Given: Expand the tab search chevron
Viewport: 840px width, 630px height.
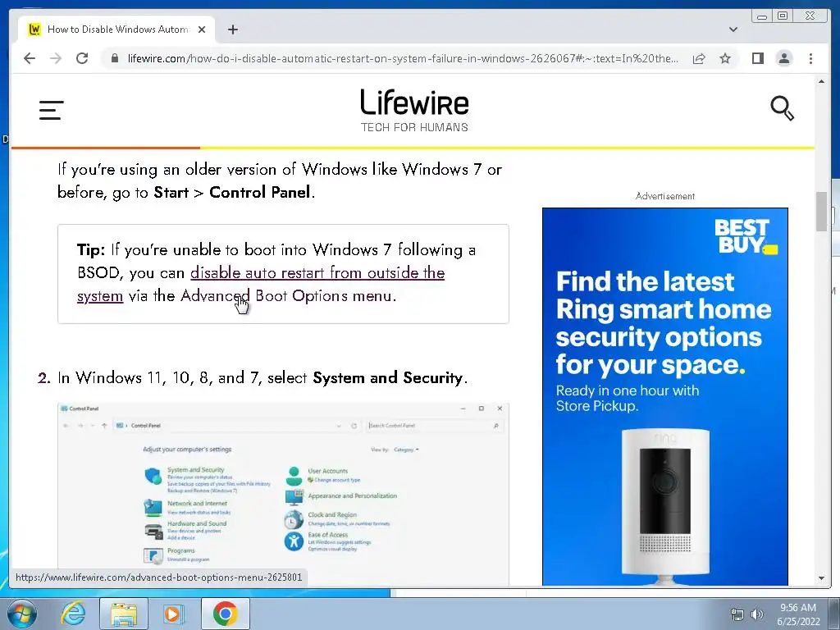Looking at the screenshot, I should pyautogui.click(x=733, y=30).
